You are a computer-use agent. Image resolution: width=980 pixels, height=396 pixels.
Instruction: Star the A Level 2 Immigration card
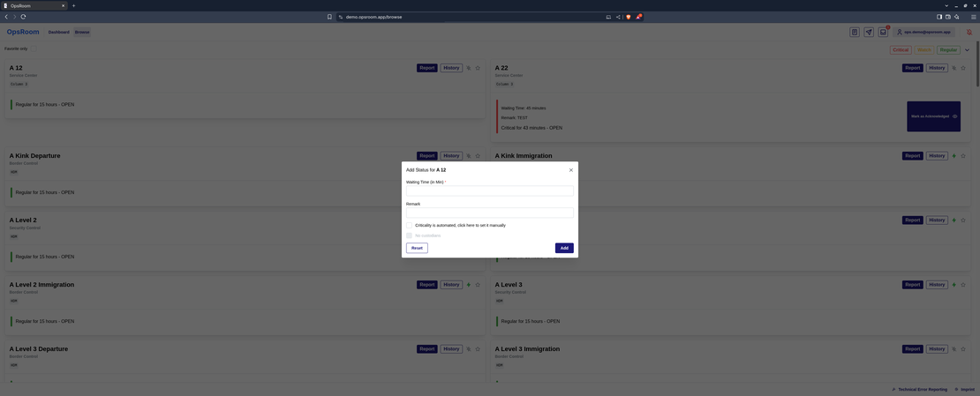pyautogui.click(x=478, y=284)
